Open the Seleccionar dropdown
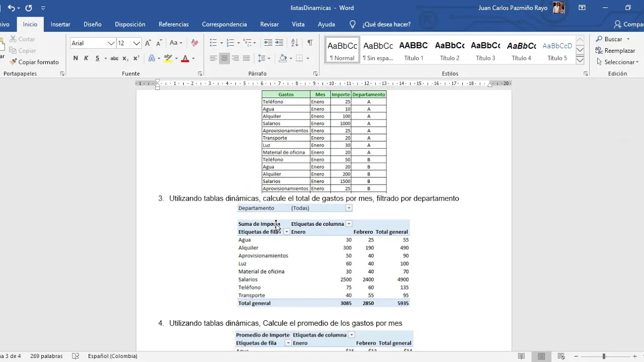The image size is (644, 362). click(618, 62)
